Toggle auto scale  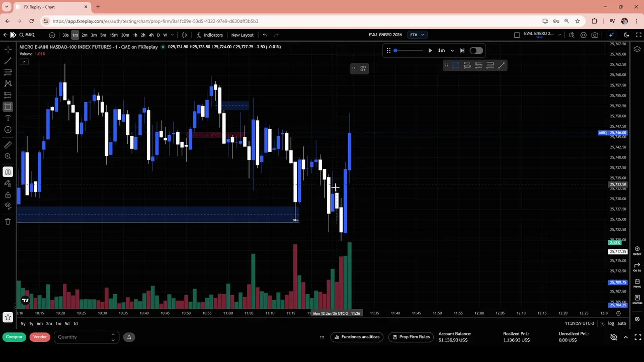622,323
